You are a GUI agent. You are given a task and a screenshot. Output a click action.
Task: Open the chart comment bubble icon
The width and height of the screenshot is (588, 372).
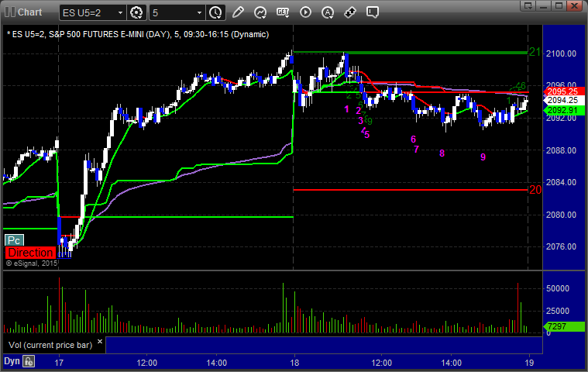click(x=373, y=12)
